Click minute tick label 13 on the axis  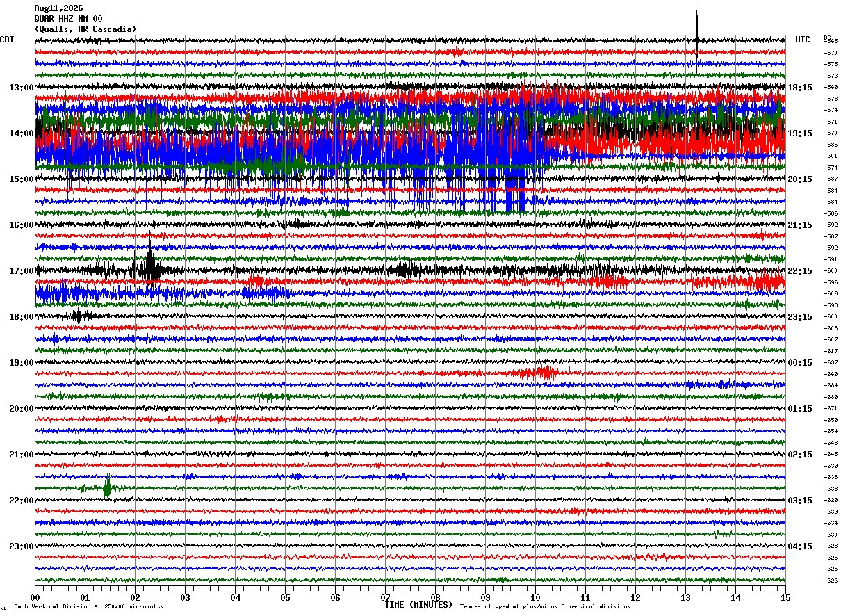pyautogui.click(x=685, y=597)
